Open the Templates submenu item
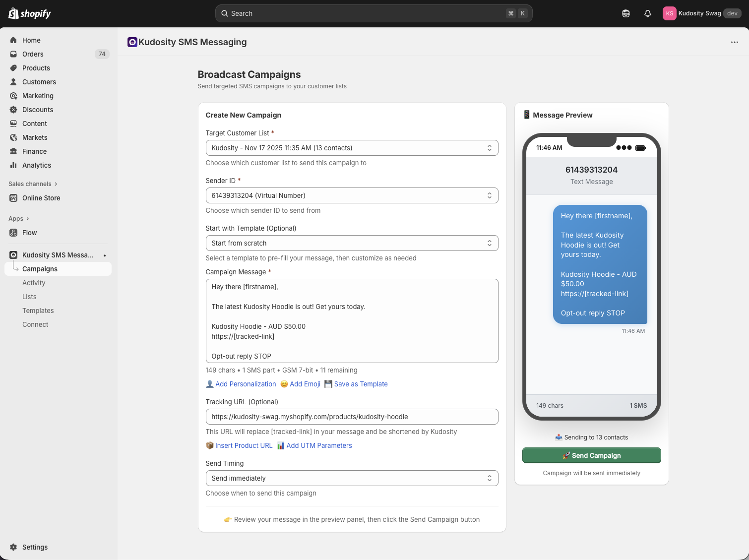 (x=38, y=311)
